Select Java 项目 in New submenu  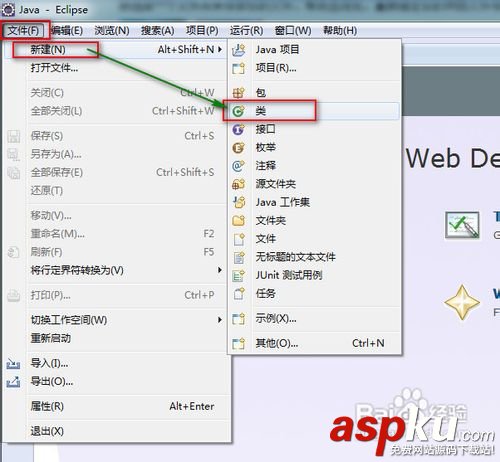[x=314, y=50]
